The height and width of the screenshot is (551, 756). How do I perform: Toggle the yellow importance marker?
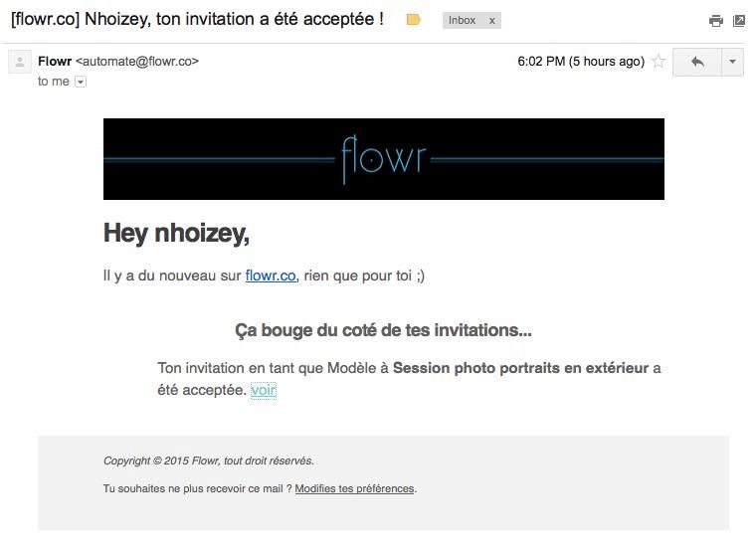click(x=414, y=20)
